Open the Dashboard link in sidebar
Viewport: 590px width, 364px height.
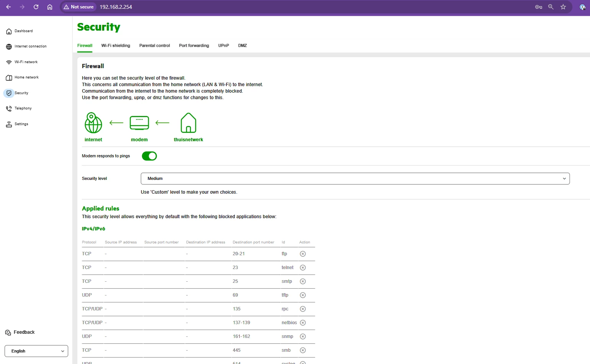coord(24,31)
